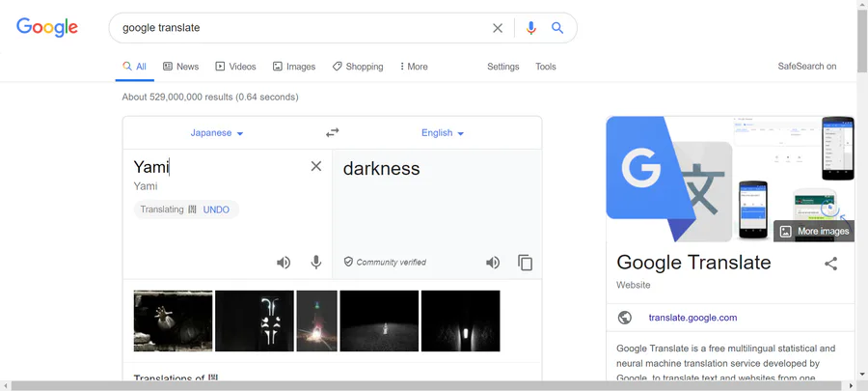Click the globe website icon
This screenshot has width=868, height=391.
point(625,318)
